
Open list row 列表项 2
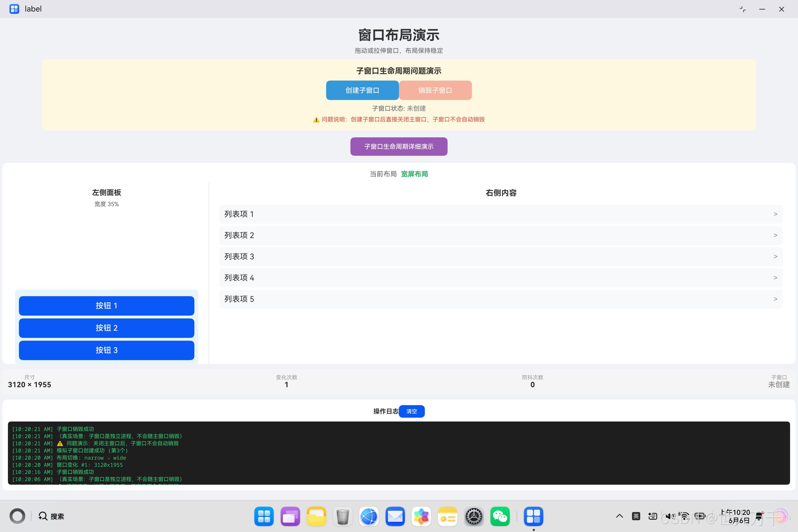501,235
